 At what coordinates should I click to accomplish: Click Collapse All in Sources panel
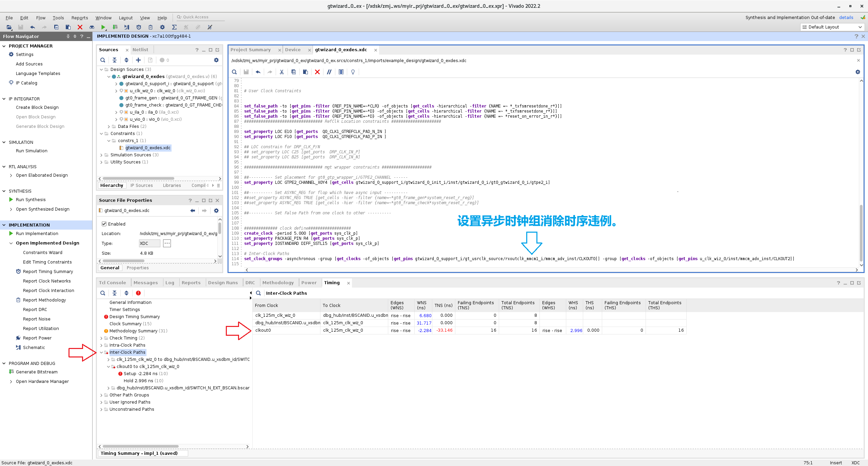click(115, 60)
